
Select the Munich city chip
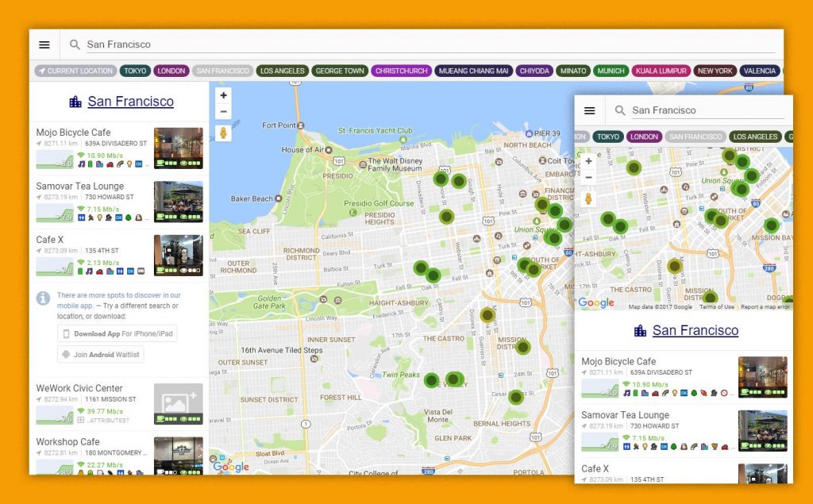(x=611, y=71)
